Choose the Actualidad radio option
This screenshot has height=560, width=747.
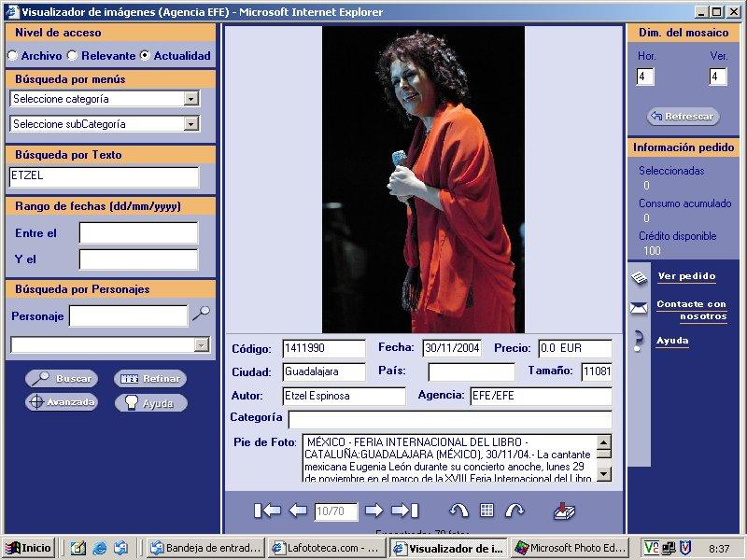pyautogui.click(x=144, y=56)
